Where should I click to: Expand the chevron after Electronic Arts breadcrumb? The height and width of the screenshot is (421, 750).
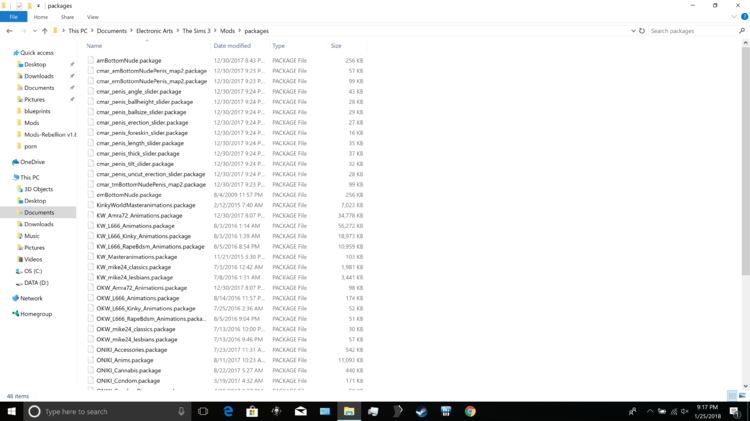[x=177, y=31]
